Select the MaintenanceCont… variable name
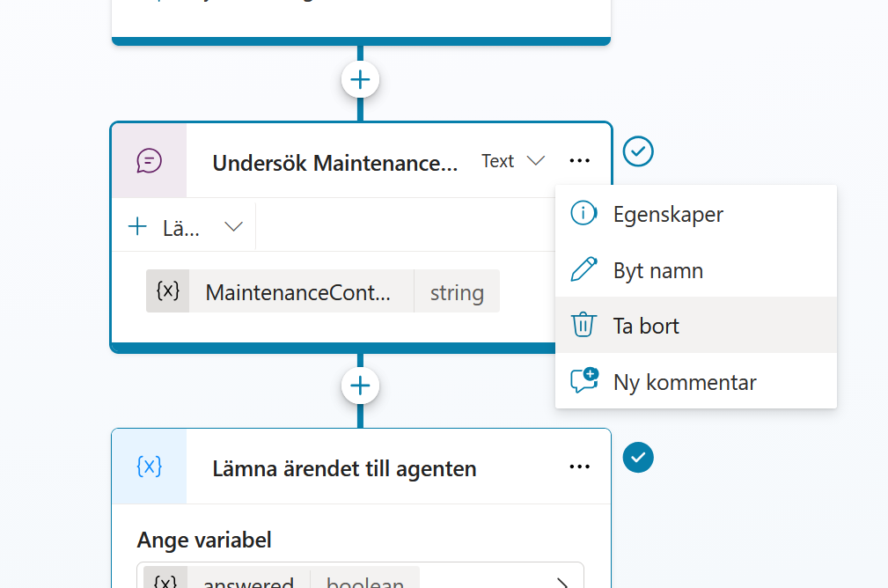The width and height of the screenshot is (888, 588). 297,292
